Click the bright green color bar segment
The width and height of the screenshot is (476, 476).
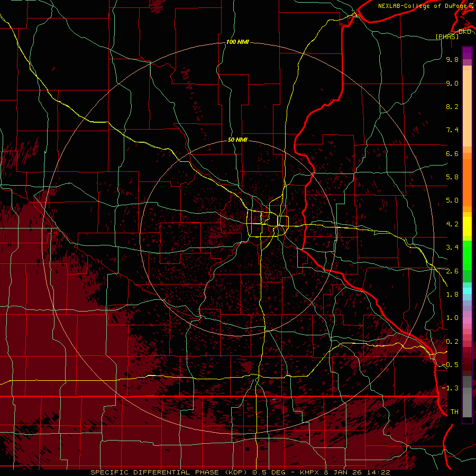point(467,255)
